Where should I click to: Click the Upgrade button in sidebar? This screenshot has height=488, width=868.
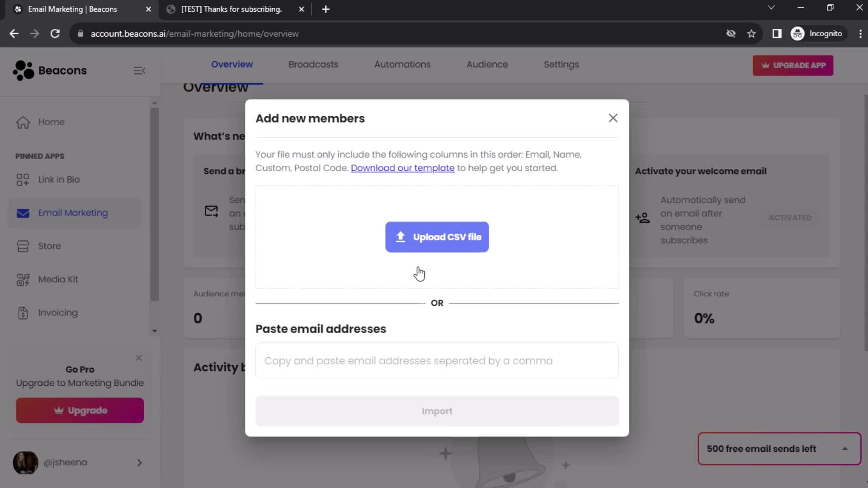click(x=79, y=410)
